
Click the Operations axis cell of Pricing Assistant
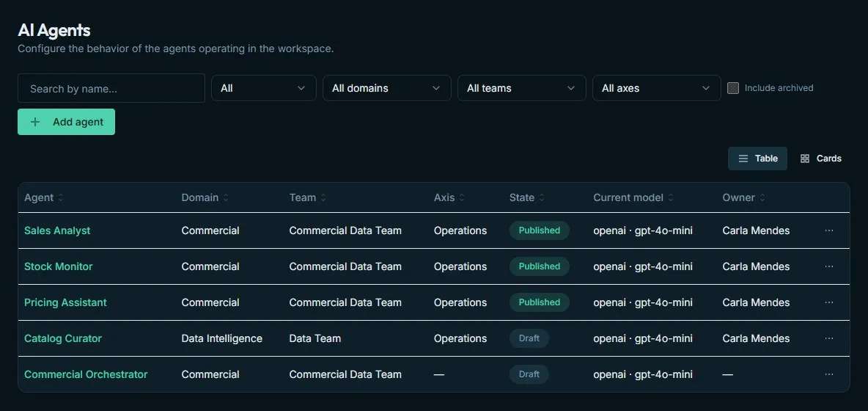[x=460, y=302]
